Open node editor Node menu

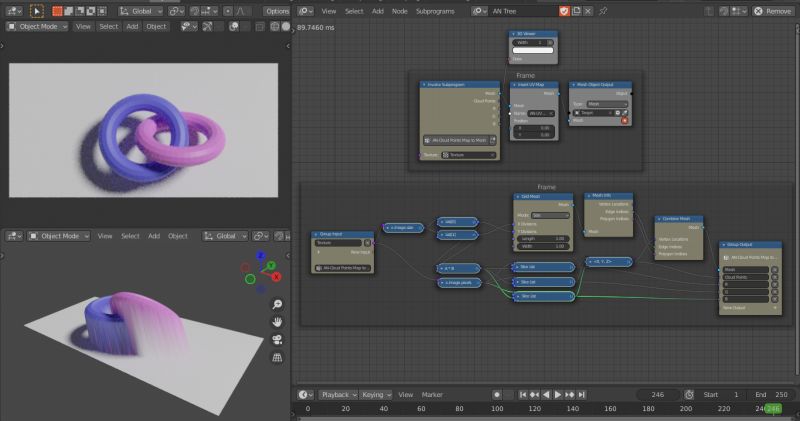399,11
